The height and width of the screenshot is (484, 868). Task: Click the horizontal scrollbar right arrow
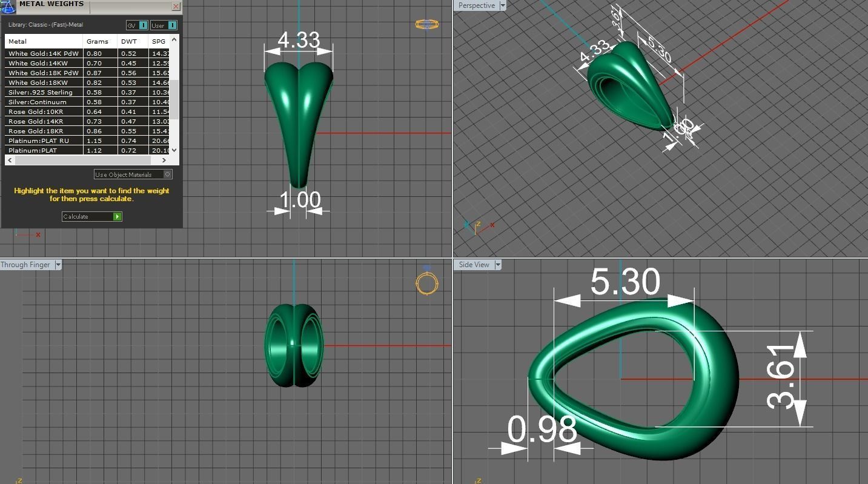(x=164, y=160)
